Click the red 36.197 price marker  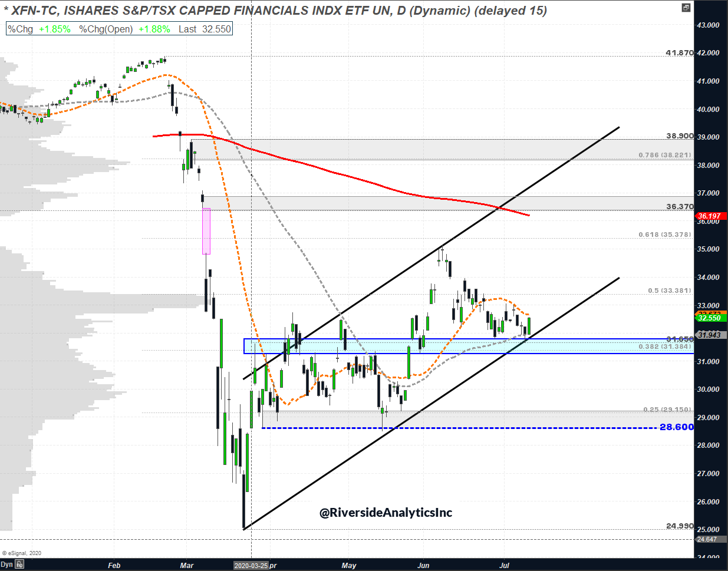(x=710, y=216)
